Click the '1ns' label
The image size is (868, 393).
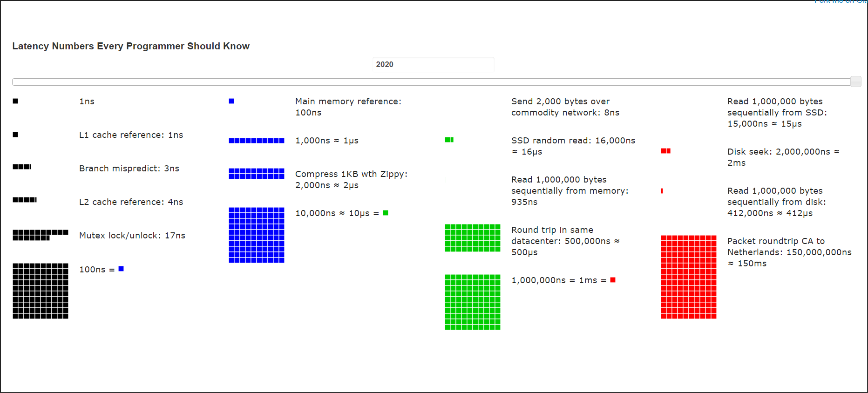87,102
